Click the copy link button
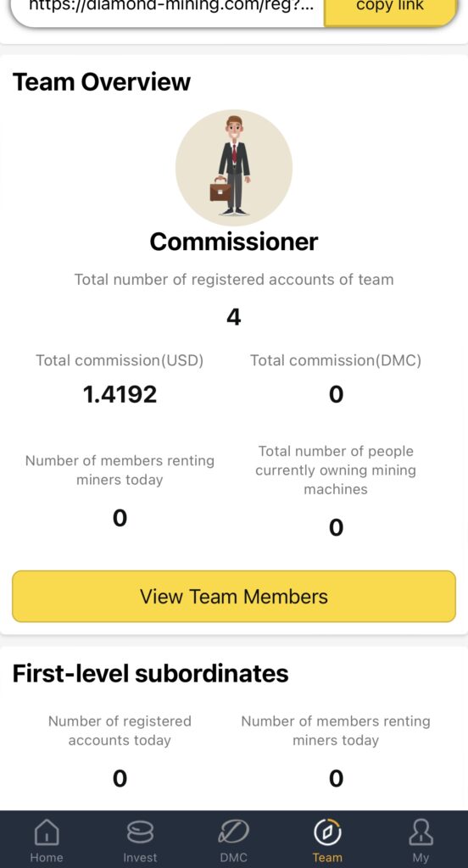This screenshot has width=468, height=868. tap(391, 8)
